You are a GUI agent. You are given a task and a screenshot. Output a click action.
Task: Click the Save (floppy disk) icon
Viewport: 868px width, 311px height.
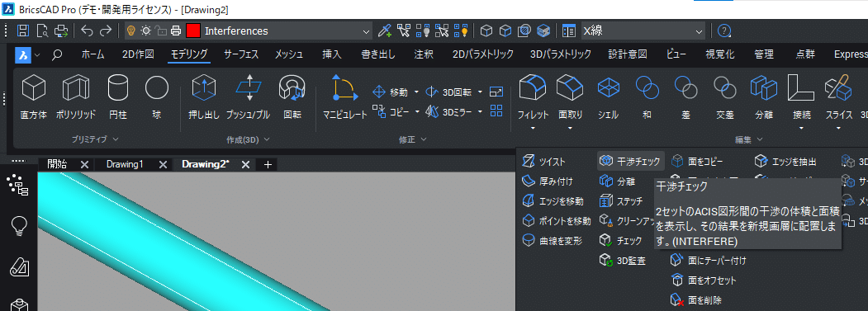pos(23,31)
